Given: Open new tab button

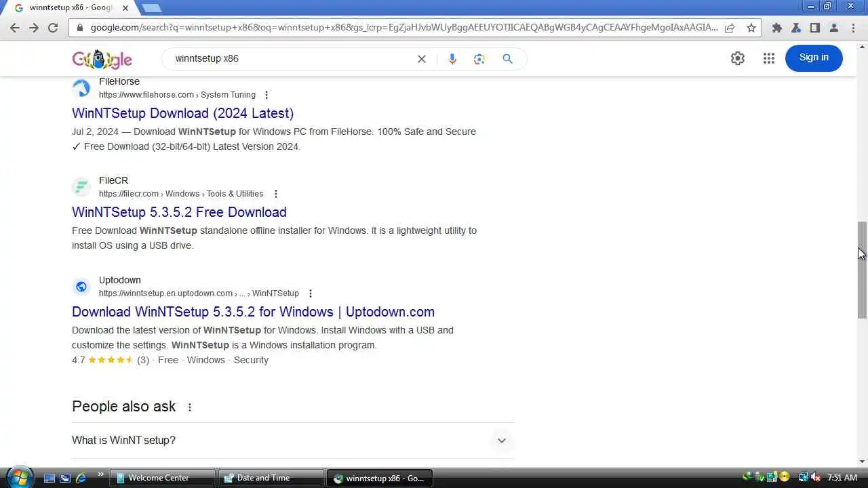Looking at the screenshot, I should click(x=152, y=7).
